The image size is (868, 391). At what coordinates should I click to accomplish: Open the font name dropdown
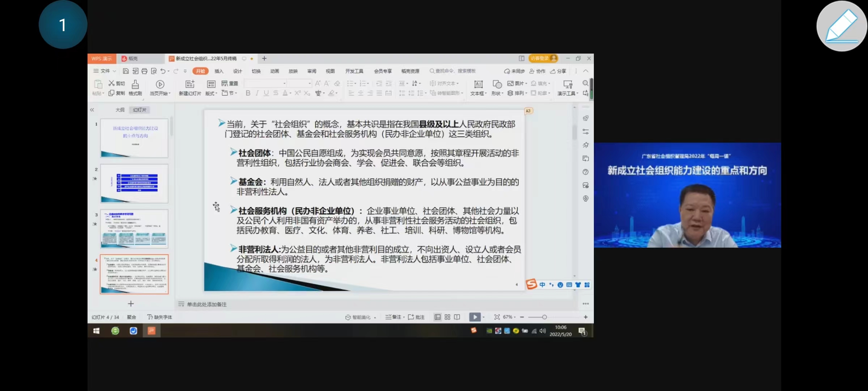(285, 83)
